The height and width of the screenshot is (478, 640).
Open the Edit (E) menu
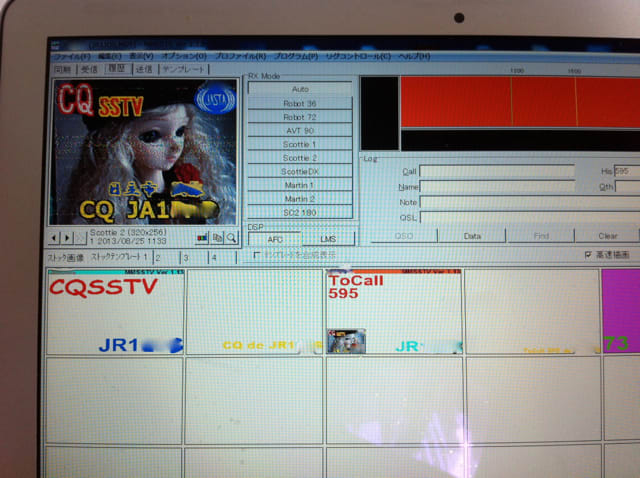pyautogui.click(x=110, y=56)
